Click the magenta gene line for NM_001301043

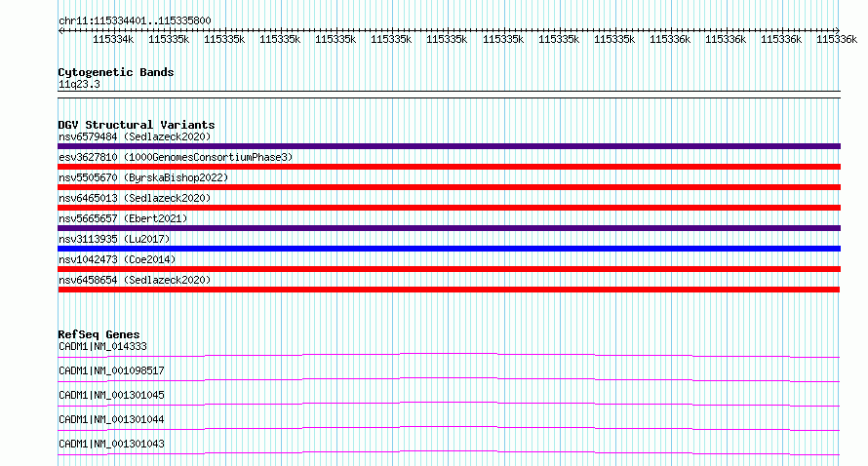pyautogui.click(x=449, y=452)
